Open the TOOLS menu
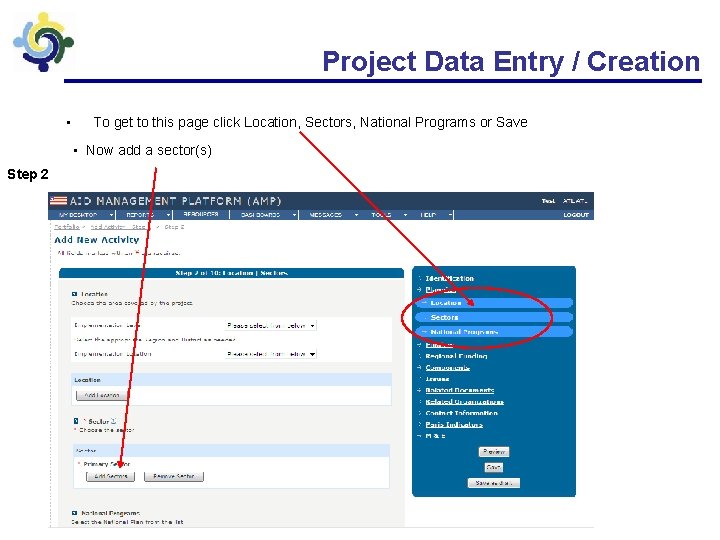Image resolution: width=720 pixels, height=540 pixels. [x=381, y=215]
